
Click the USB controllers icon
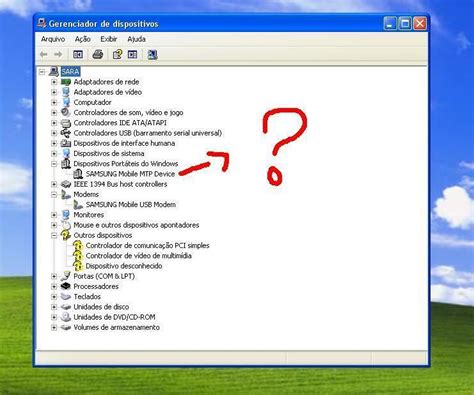pyautogui.click(x=66, y=133)
